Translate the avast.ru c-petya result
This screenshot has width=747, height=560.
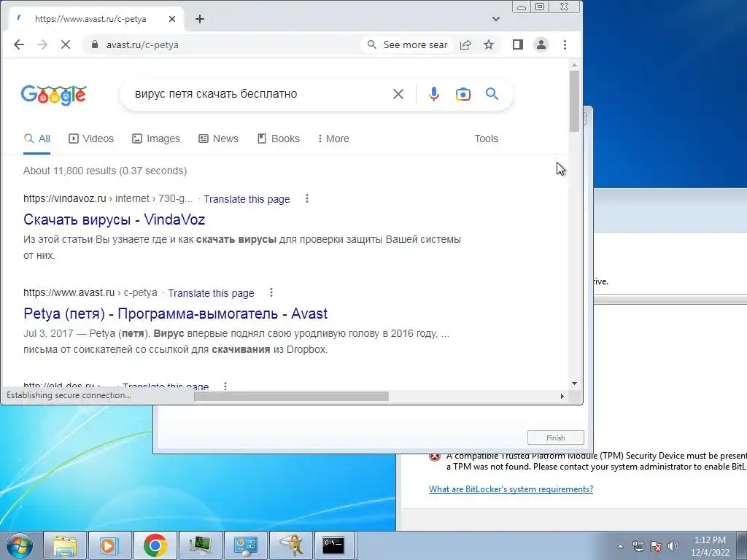[x=211, y=293]
